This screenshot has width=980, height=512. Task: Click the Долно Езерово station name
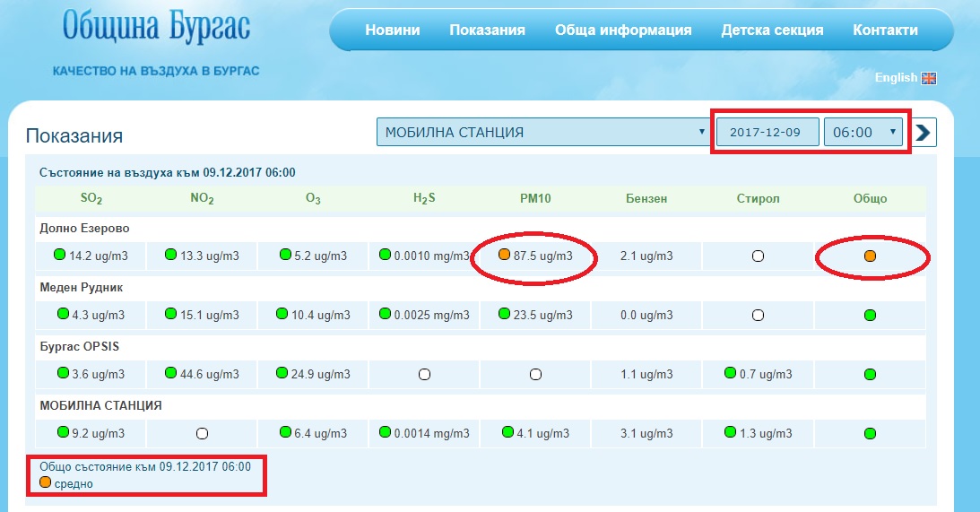tap(84, 228)
